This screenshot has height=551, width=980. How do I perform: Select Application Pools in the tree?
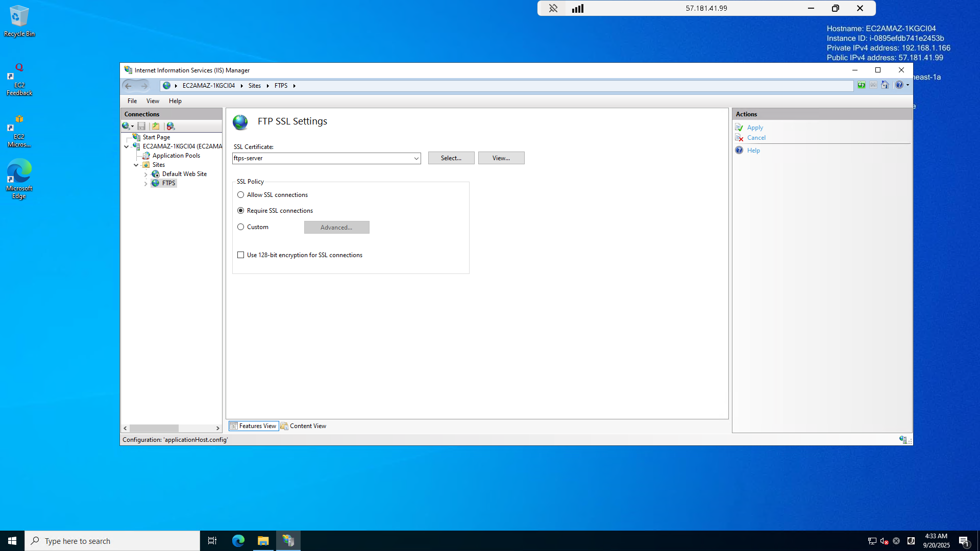pyautogui.click(x=176, y=156)
